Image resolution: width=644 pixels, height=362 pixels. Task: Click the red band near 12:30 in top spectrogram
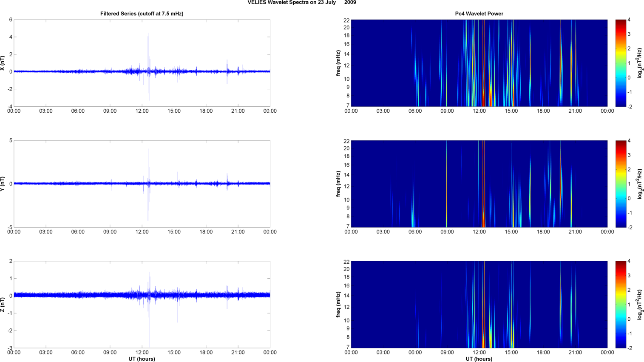point(484,85)
